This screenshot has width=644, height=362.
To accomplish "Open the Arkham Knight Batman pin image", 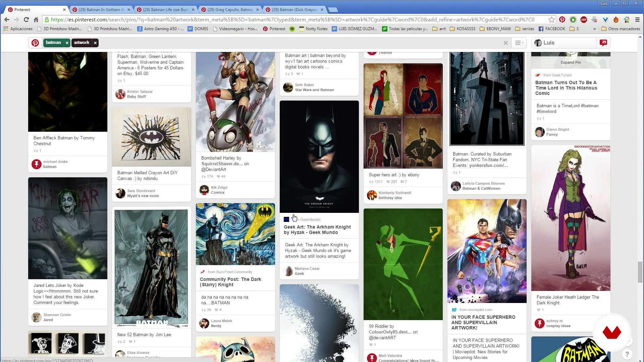I will click(319, 157).
